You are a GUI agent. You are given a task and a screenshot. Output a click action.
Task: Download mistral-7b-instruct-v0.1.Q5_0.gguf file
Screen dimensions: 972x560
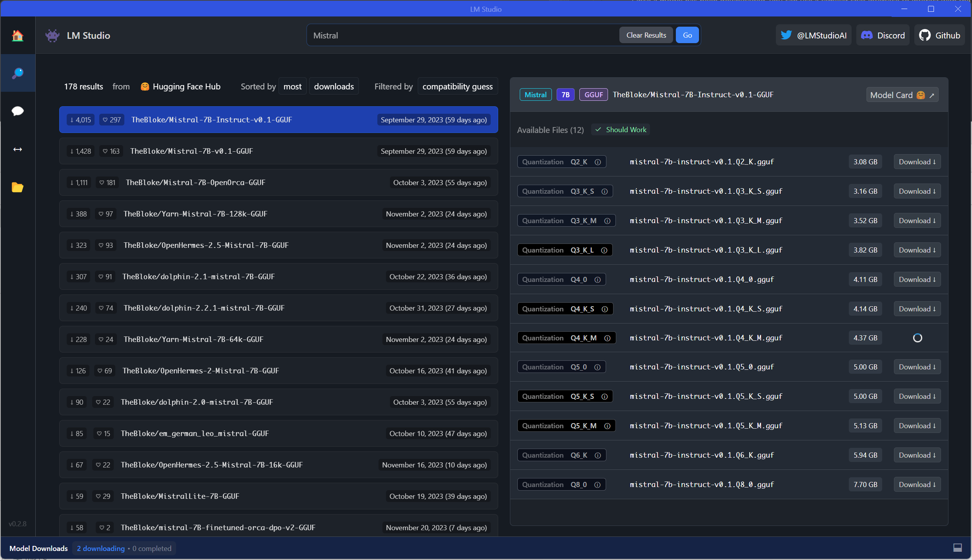[x=917, y=366]
